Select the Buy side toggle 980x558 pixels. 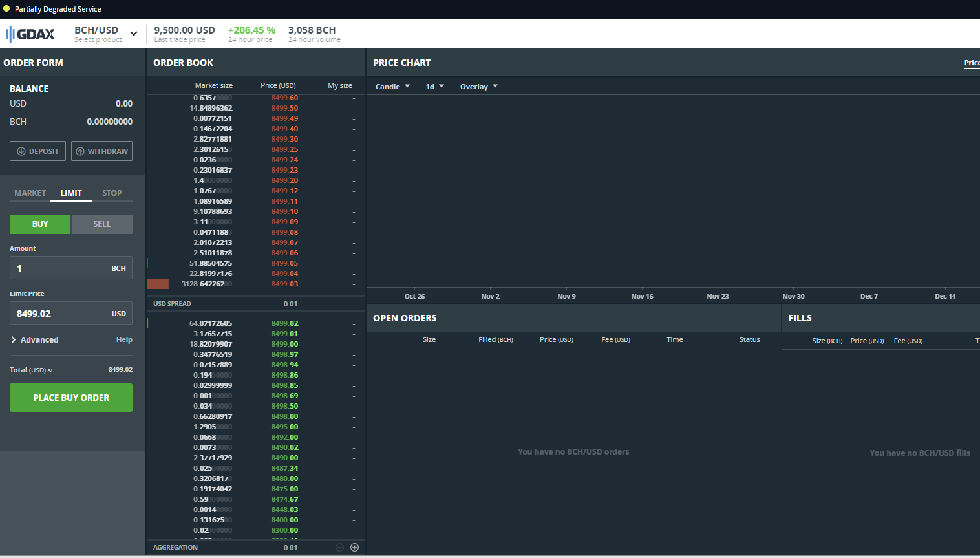[x=40, y=224]
